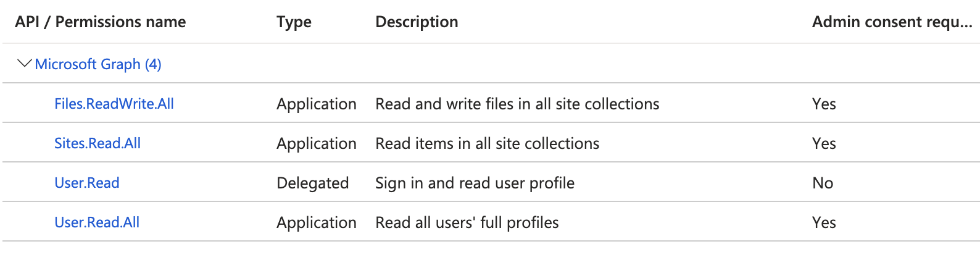Click the Admin consent required column header
980x257 pixels.
click(x=891, y=22)
